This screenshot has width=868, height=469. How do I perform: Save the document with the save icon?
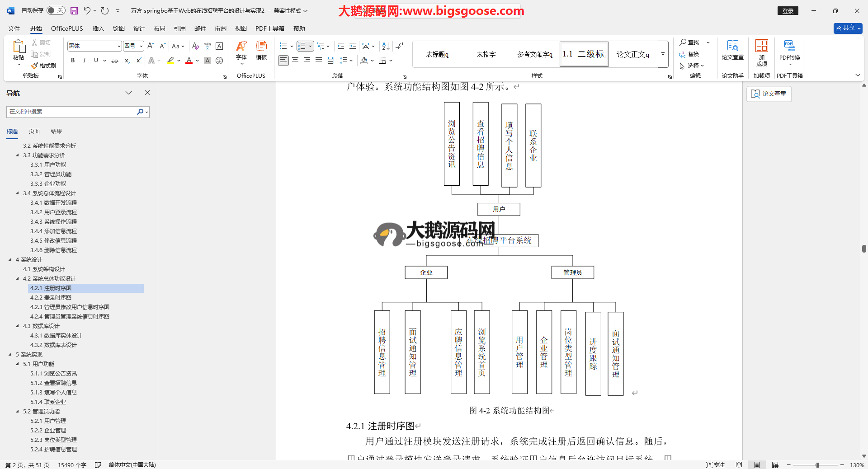[74, 10]
